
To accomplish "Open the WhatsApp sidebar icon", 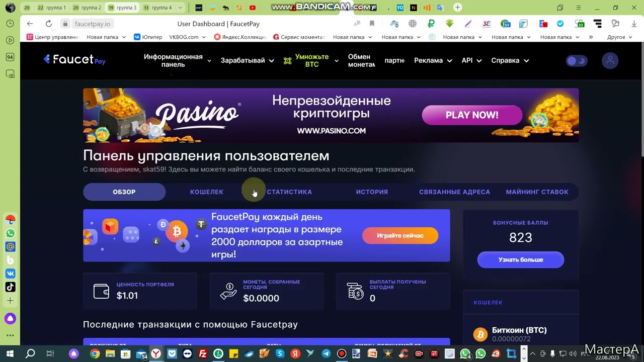I will click(10, 233).
